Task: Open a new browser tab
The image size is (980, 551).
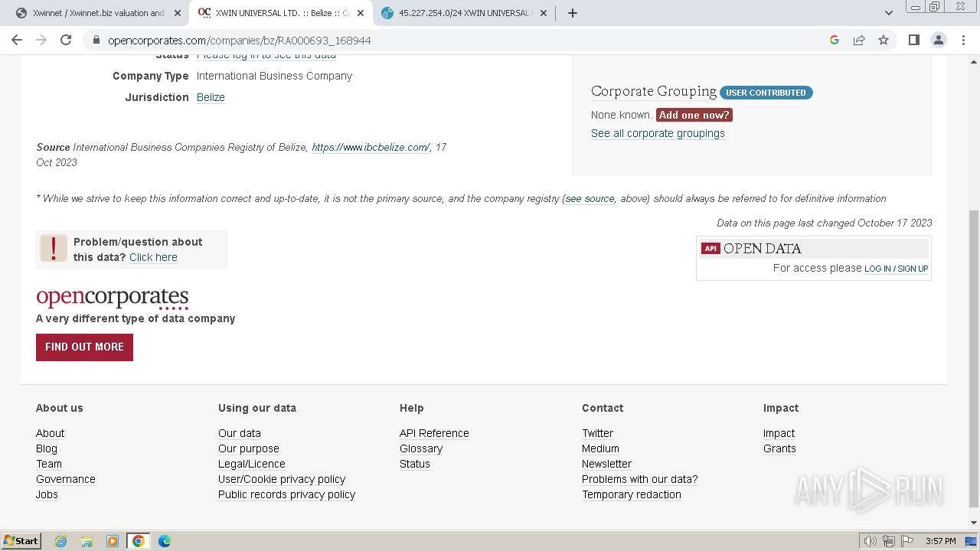Action: [573, 13]
